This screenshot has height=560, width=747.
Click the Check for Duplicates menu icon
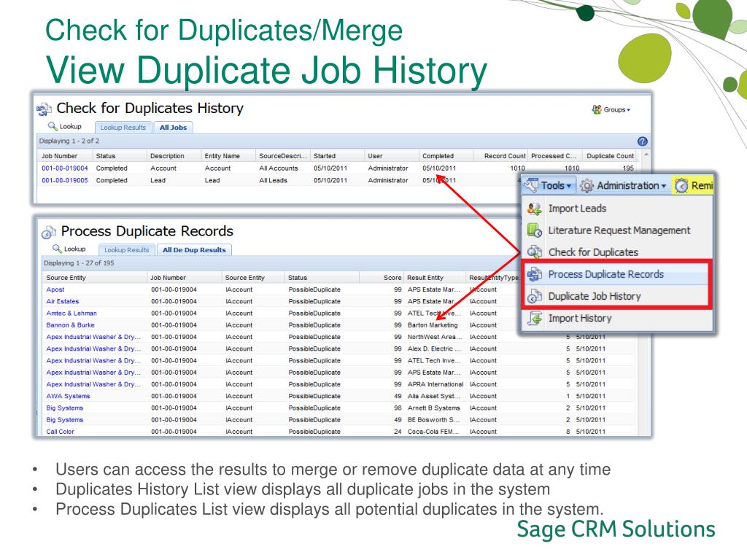[535, 252]
